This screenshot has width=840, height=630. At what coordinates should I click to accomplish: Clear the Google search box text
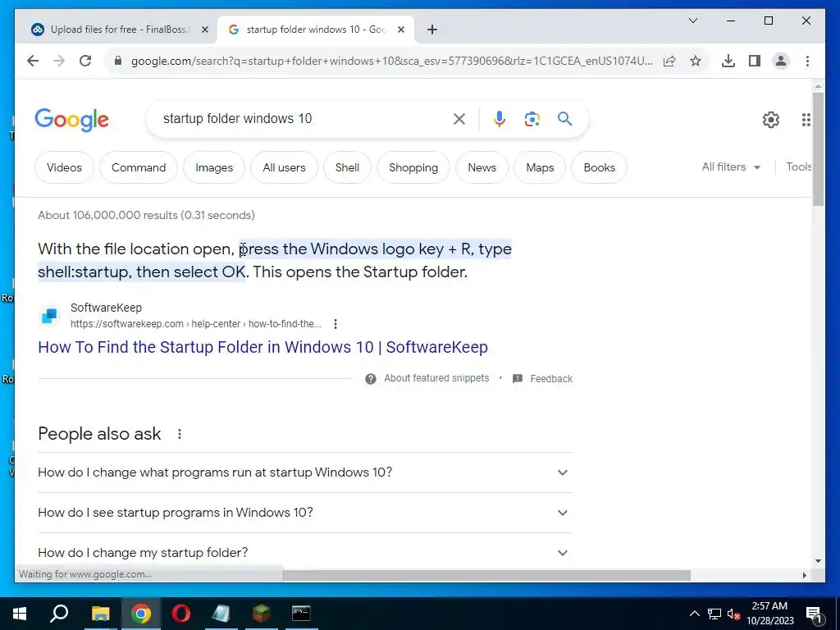click(x=459, y=119)
